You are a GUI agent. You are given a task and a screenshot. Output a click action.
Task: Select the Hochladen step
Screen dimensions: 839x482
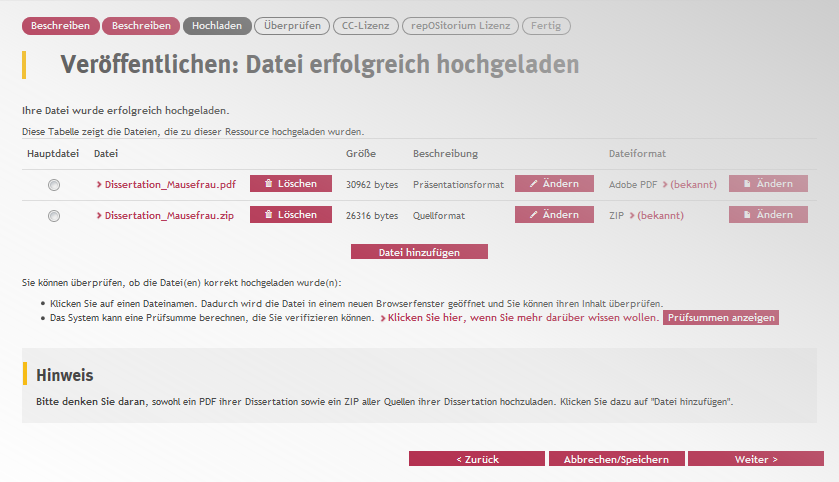[x=217, y=26]
